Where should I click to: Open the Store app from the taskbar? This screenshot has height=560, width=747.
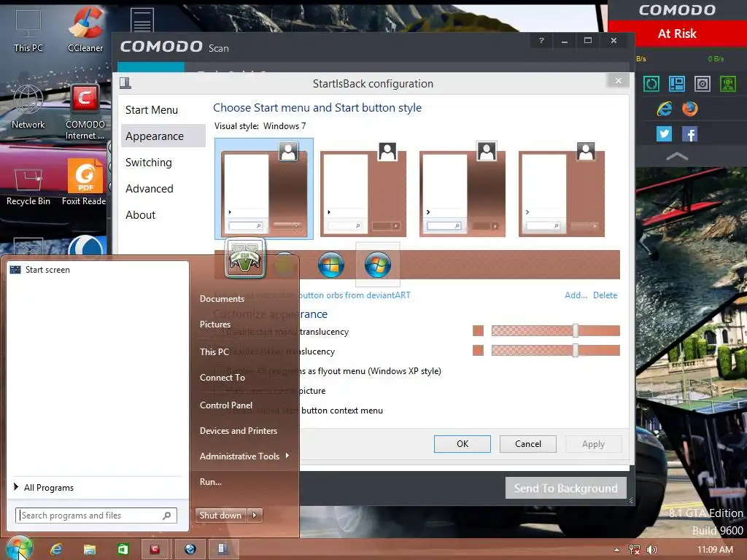pos(123,549)
